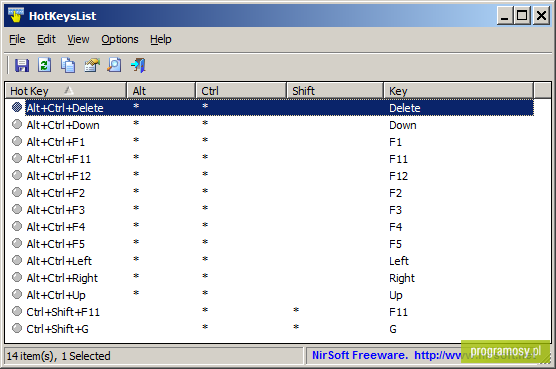Viewport: 556px width, 369px height.
Task: Click the Save toolbar icon
Action: [x=22, y=66]
